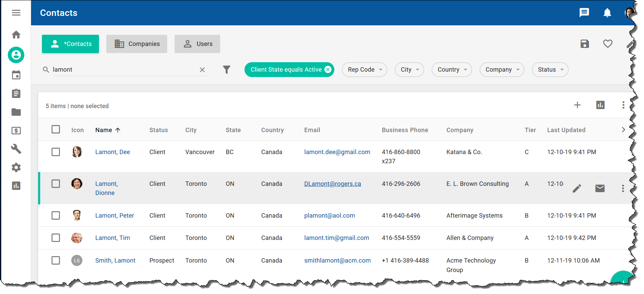This screenshot has width=644, height=294.
Task: Click the save view disk icon
Action: 585,44
